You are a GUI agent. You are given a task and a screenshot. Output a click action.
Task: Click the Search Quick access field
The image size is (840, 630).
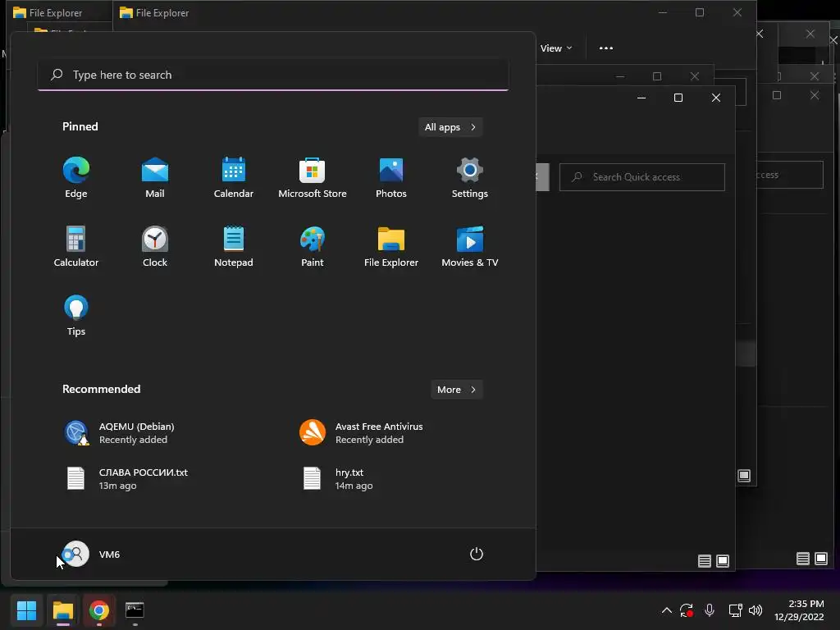pyautogui.click(x=641, y=177)
